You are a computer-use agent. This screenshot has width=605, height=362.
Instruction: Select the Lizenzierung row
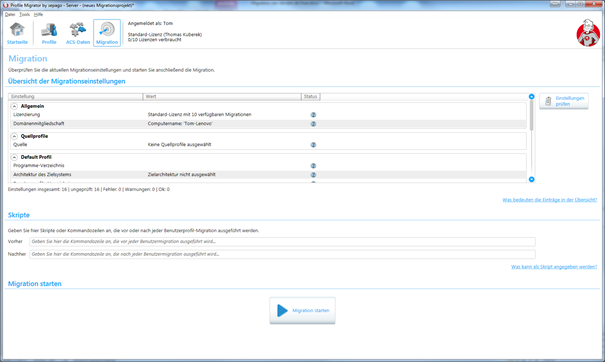(269, 115)
